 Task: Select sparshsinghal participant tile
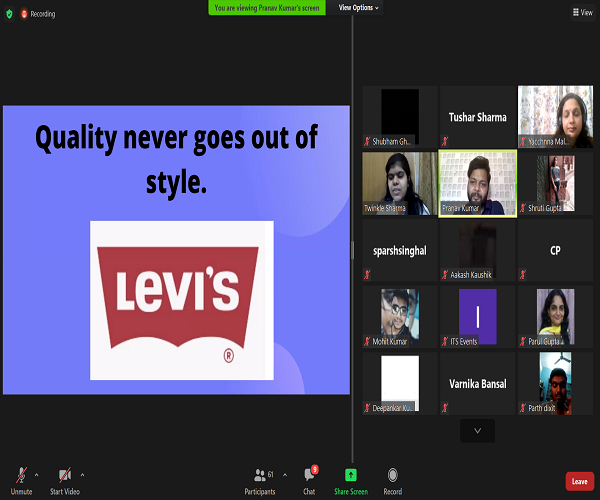(x=400, y=250)
